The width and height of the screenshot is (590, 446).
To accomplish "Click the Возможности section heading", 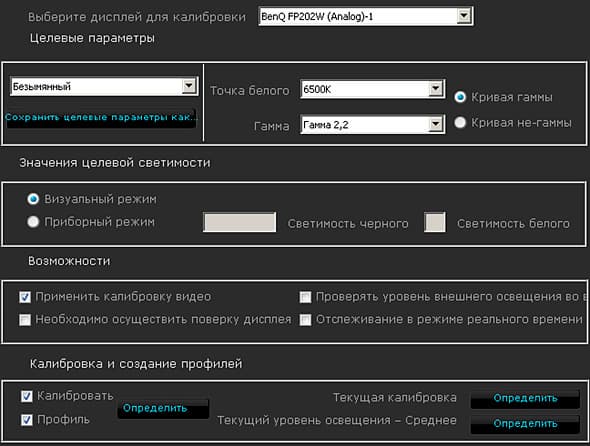I will (69, 261).
